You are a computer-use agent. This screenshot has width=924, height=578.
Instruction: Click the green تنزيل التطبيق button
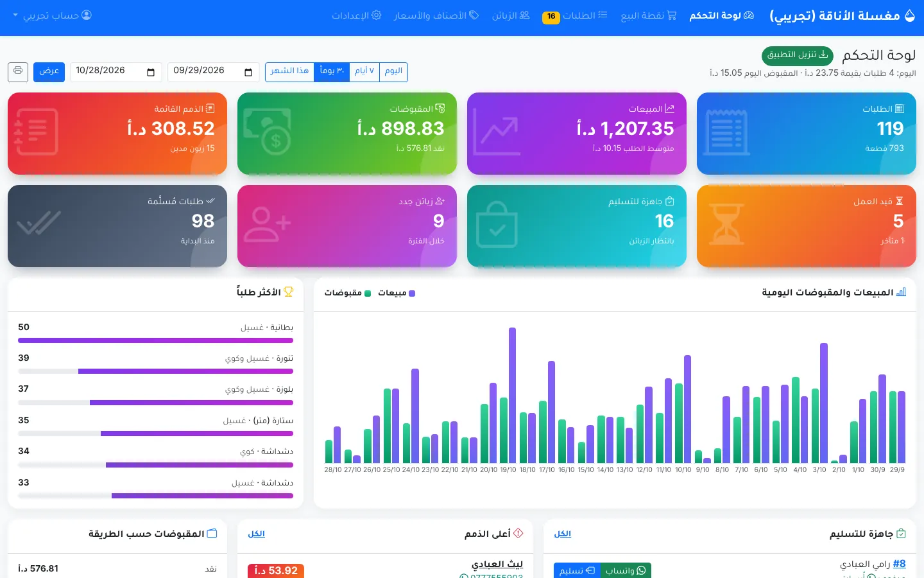click(798, 56)
